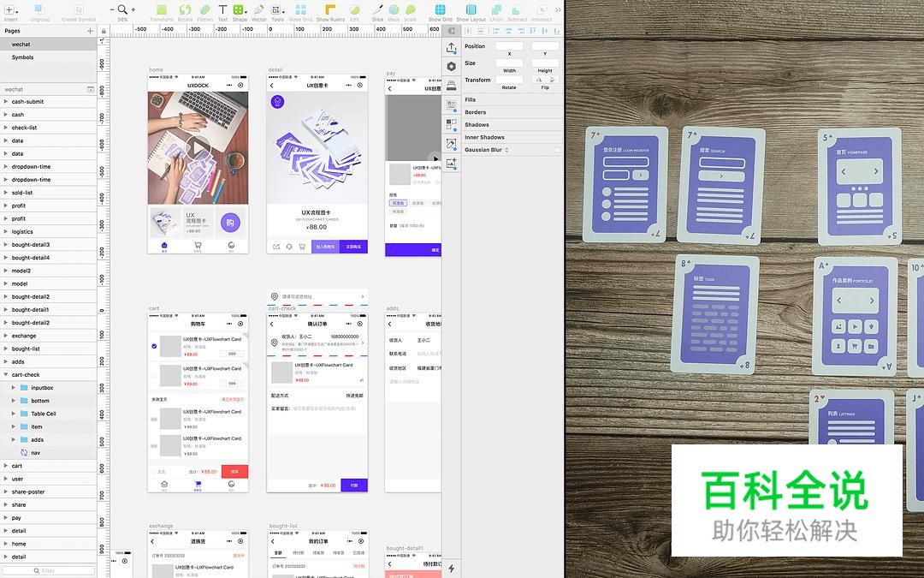Click the Flip horizontal button under Transform
The width and height of the screenshot is (924, 578).
click(x=540, y=80)
